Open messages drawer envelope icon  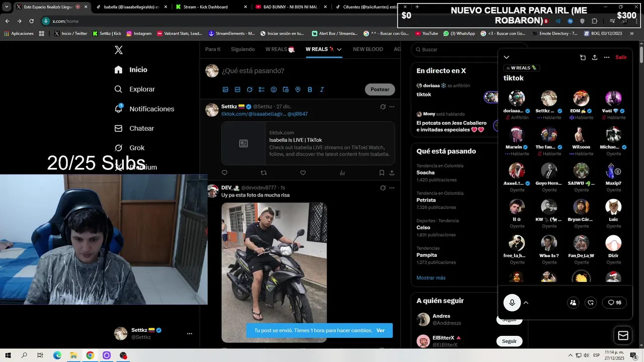(623, 336)
